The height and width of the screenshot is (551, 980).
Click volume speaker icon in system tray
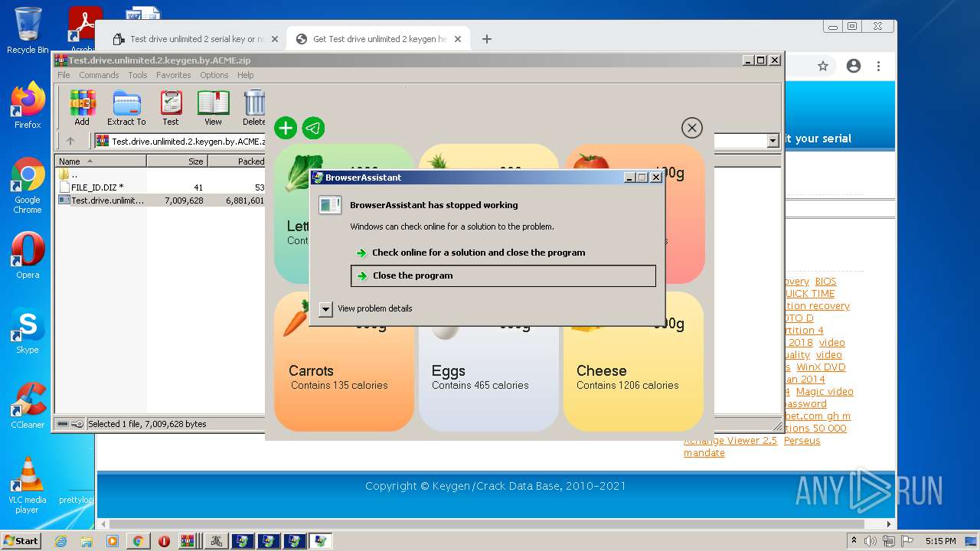coord(871,541)
